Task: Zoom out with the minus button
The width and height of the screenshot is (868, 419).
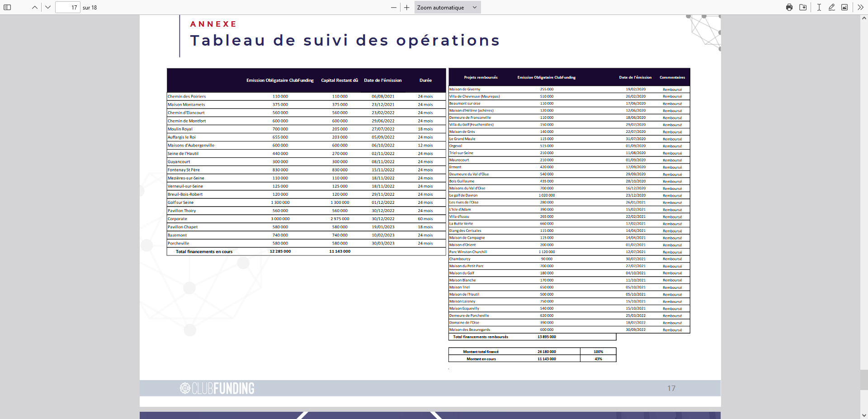Action: tap(393, 7)
